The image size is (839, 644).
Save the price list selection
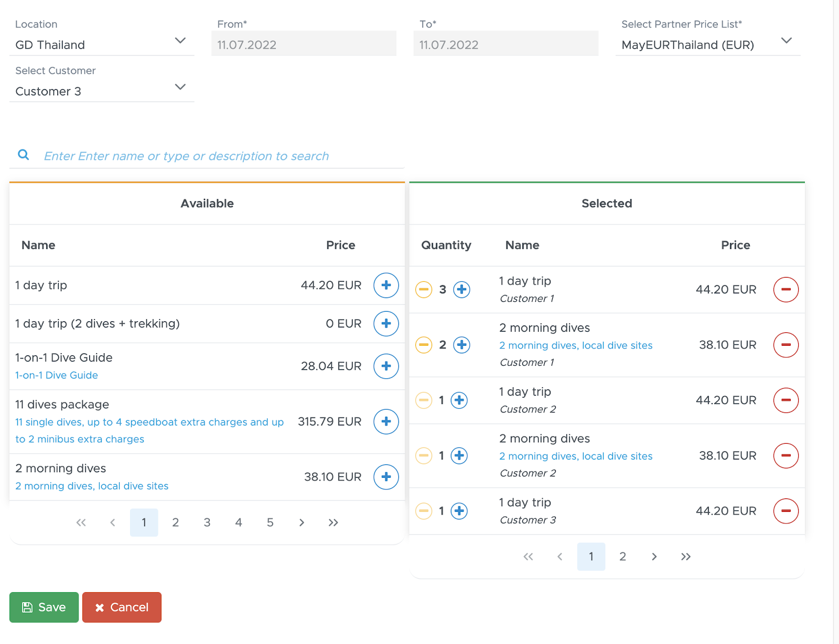(44, 607)
